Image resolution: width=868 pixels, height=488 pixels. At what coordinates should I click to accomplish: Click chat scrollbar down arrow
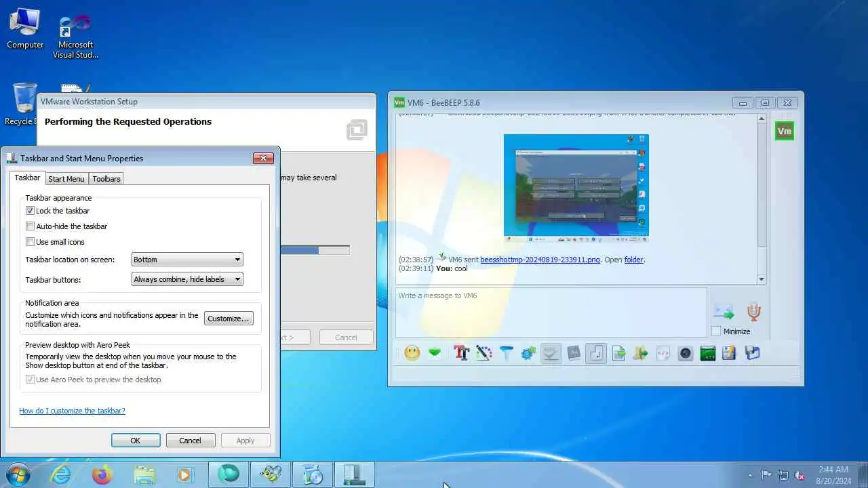point(762,279)
